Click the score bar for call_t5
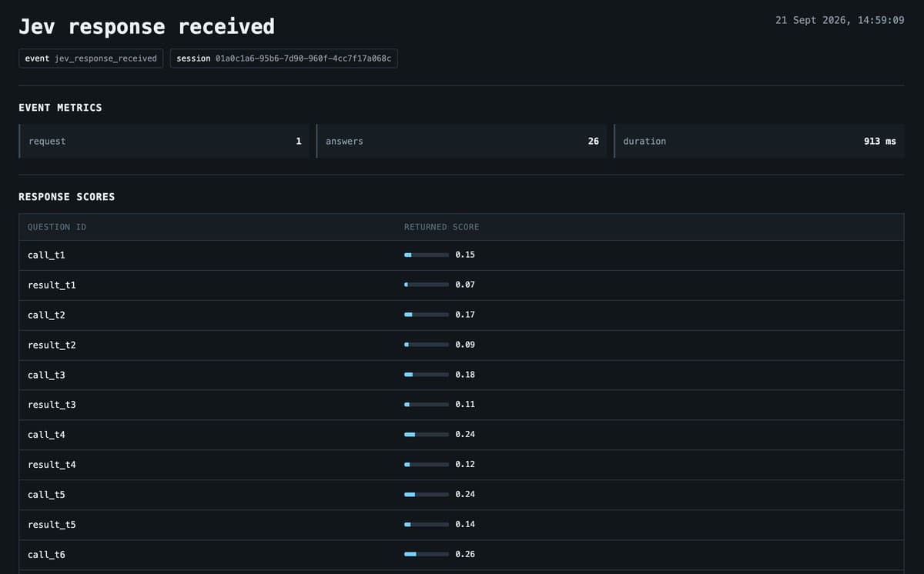Screen dimensions: 924x574 [x=427, y=495]
